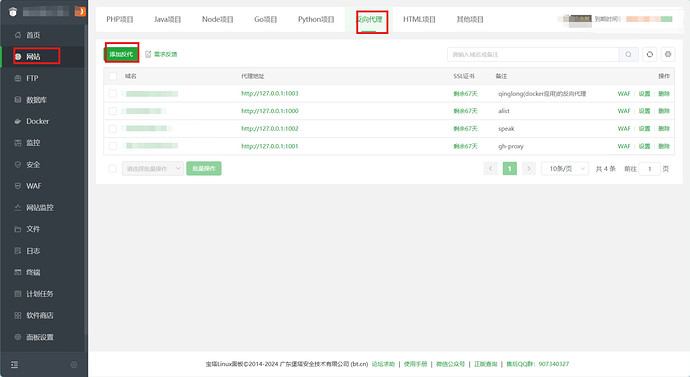
Task: Click the green 添加反代 button
Action: click(121, 54)
